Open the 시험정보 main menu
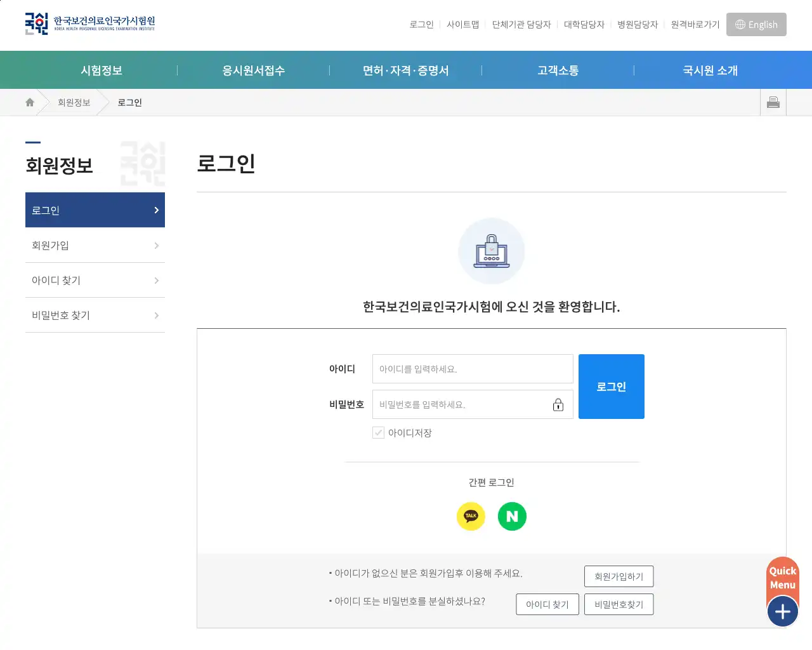Screen dimensions: 812x650 pos(101,70)
